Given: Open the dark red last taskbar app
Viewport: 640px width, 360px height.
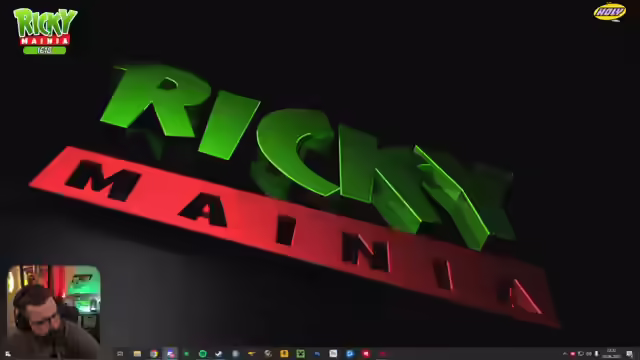Looking at the screenshot, I should point(382,354).
